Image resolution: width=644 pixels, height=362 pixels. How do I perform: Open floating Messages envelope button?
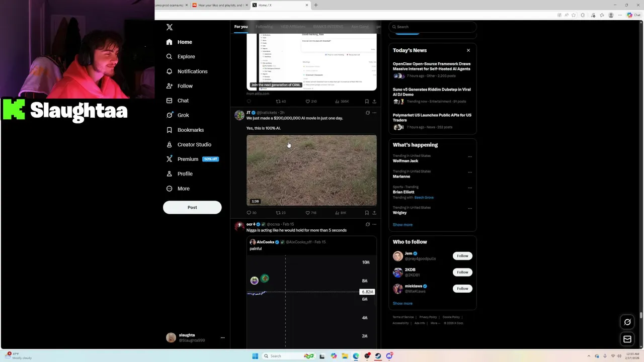(627, 339)
